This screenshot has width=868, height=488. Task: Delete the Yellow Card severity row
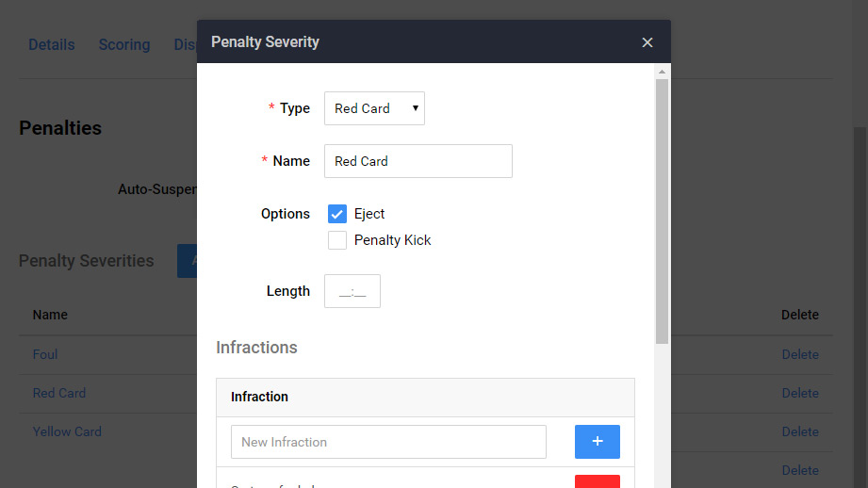click(799, 431)
